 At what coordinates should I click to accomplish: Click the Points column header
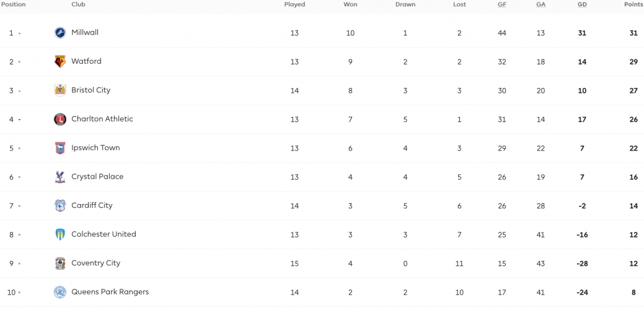click(633, 4)
